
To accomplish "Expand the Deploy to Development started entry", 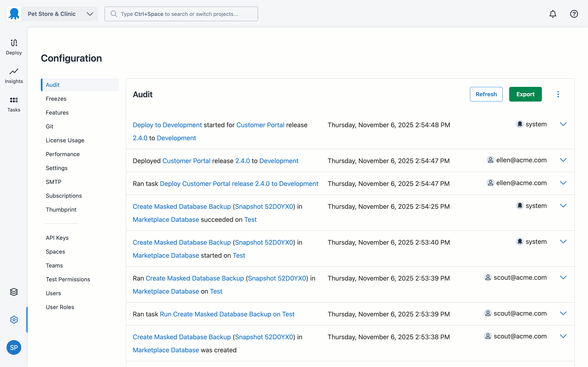I will (x=563, y=124).
